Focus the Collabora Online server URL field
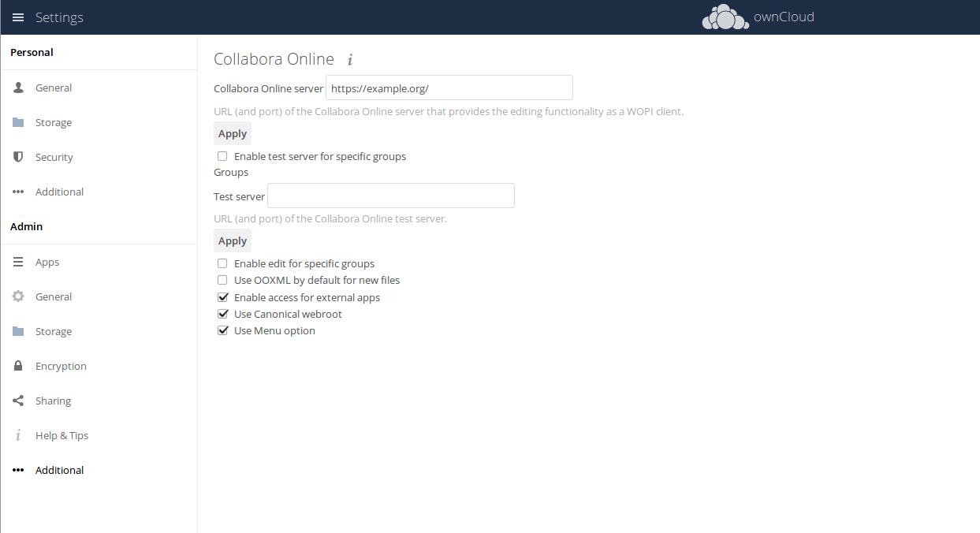Image resolution: width=980 pixels, height=533 pixels. [x=449, y=88]
